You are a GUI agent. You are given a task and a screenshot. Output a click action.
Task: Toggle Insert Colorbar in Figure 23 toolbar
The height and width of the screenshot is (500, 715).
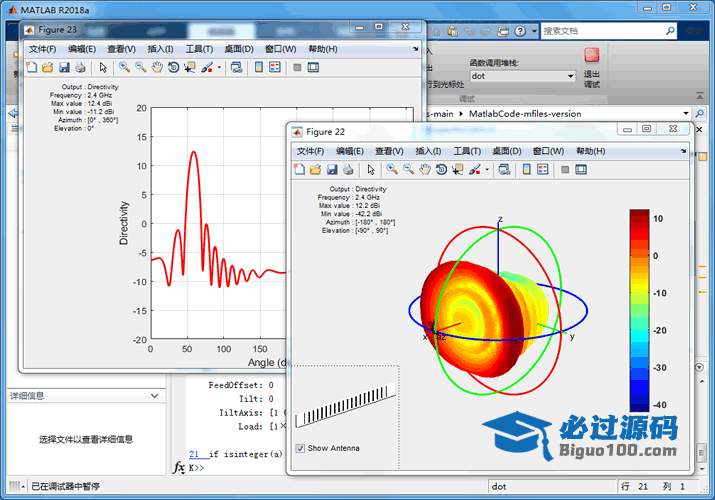259,67
